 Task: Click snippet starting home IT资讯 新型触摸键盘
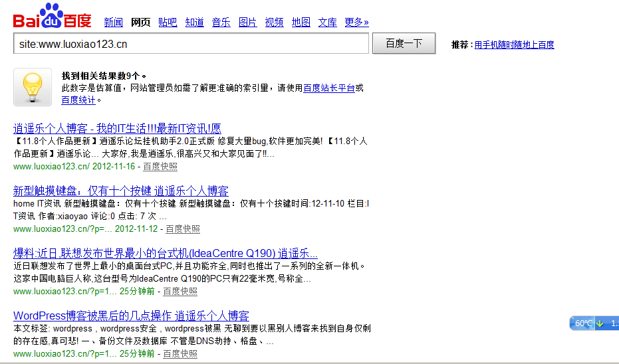[191, 210]
